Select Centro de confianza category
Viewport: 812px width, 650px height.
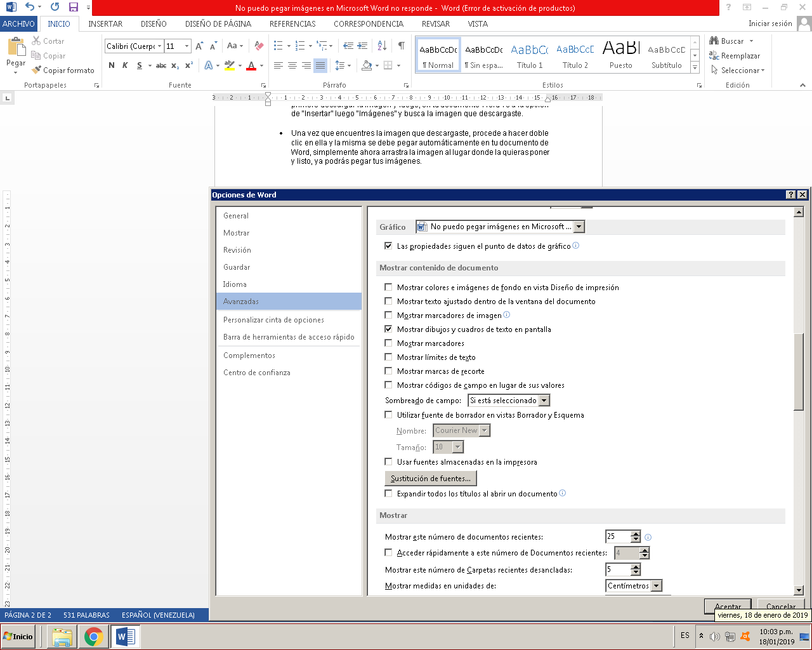click(x=289, y=373)
